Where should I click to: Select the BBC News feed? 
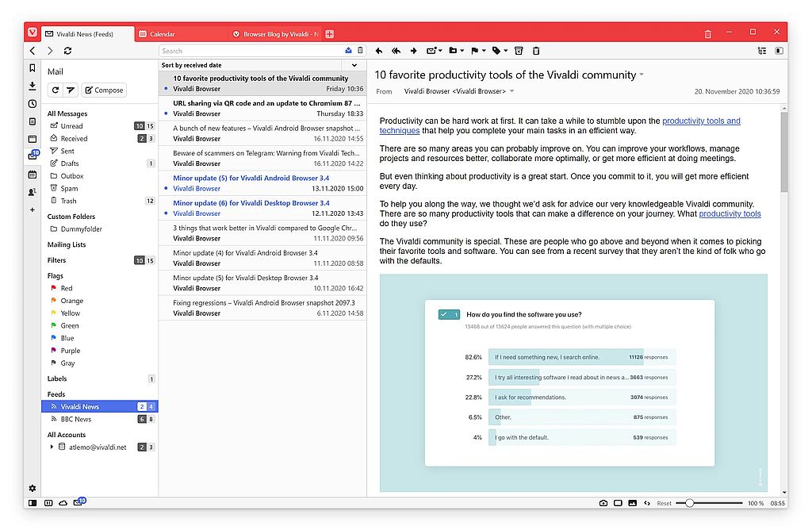pos(99,419)
